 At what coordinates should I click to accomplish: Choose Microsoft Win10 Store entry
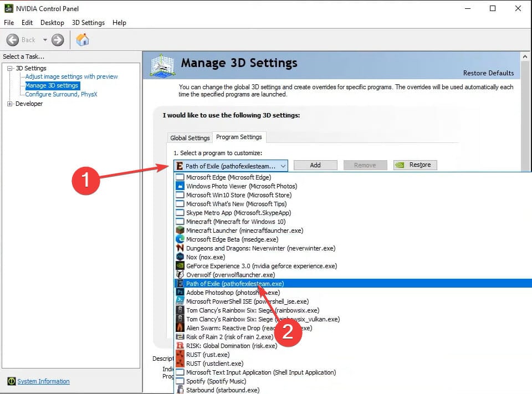pos(353,195)
